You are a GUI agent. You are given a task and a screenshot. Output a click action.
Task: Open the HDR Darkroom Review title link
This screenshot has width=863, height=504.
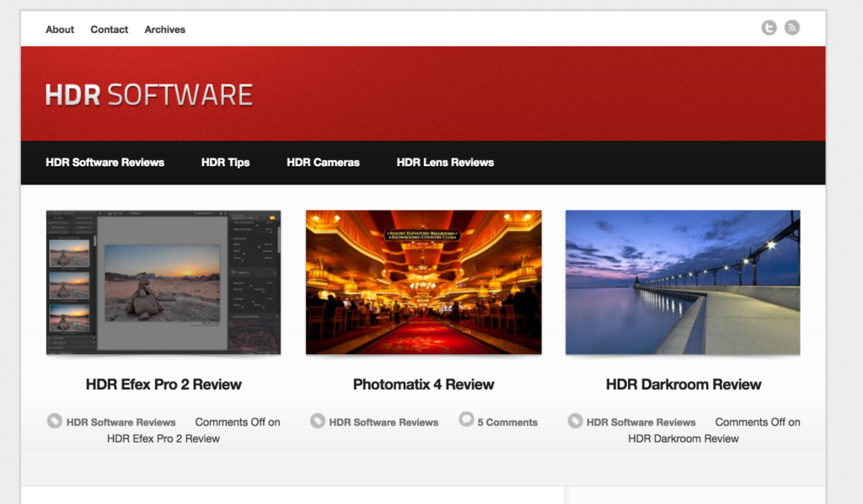tap(683, 384)
